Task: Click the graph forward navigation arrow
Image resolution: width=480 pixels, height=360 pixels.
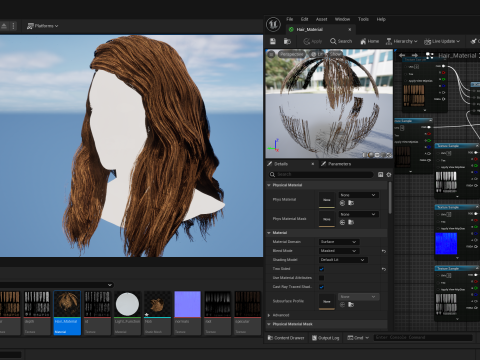Action: [415, 55]
